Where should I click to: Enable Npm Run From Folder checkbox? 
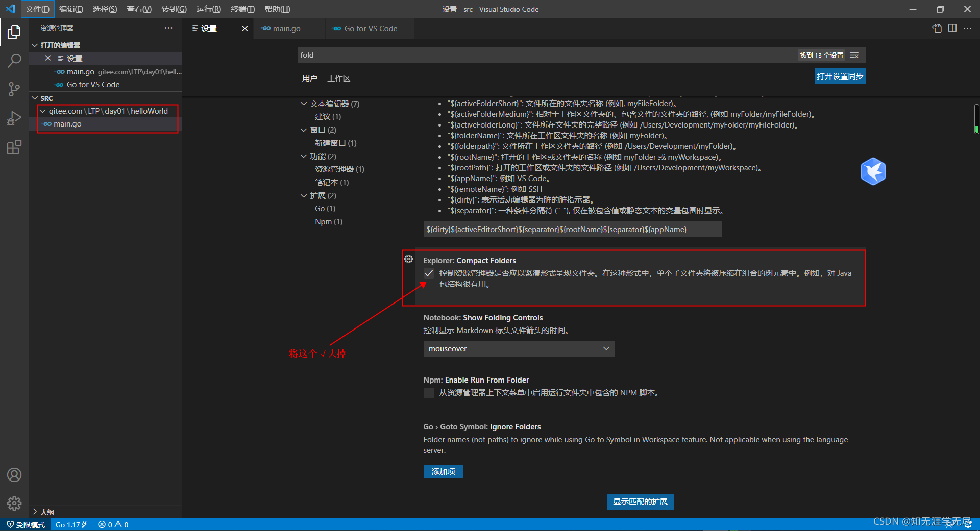(x=429, y=393)
